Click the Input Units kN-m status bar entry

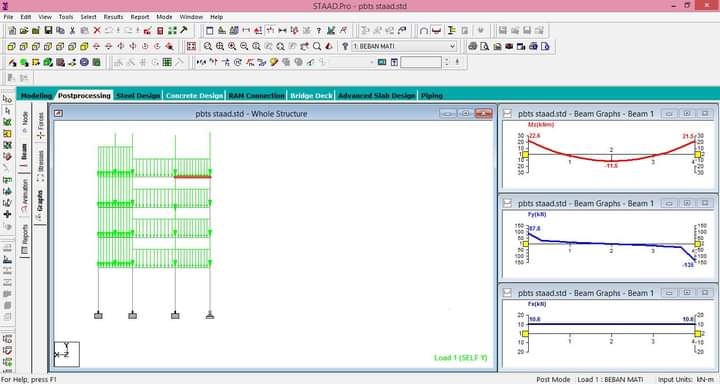pos(686,379)
